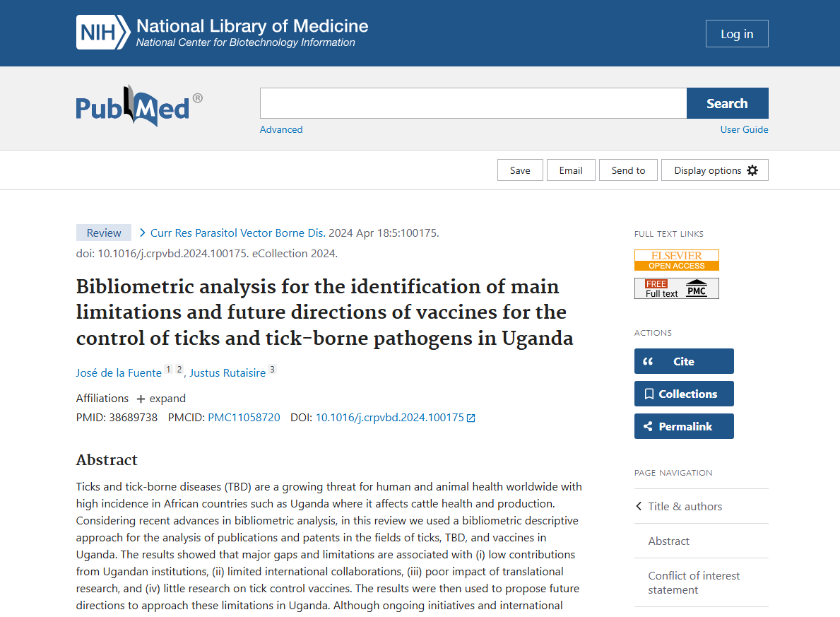Image resolution: width=840 pixels, height=617 pixels.
Task: Click the article title heading
Action: pyautogui.click(x=325, y=312)
